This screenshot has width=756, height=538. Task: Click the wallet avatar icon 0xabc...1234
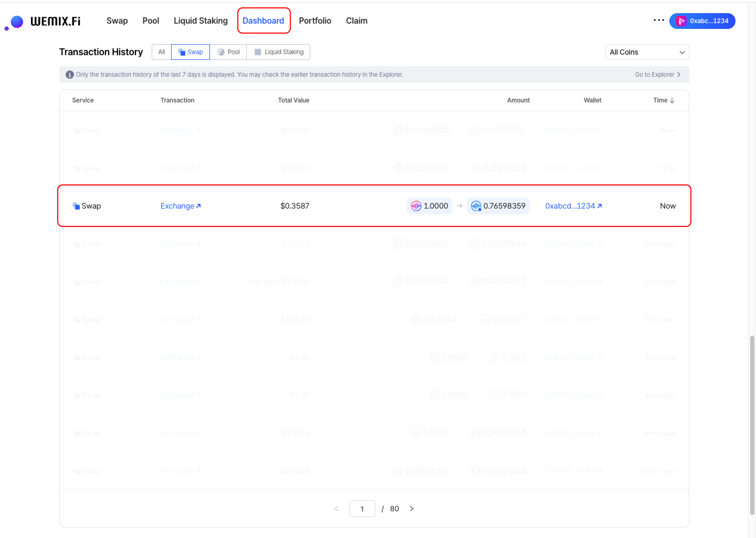pyautogui.click(x=681, y=21)
